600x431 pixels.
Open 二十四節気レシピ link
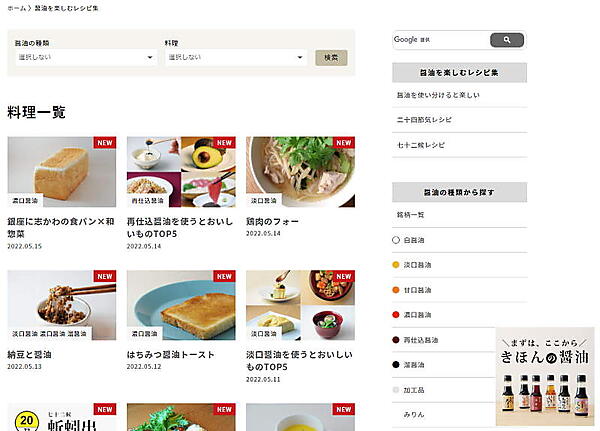click(424, 120)
